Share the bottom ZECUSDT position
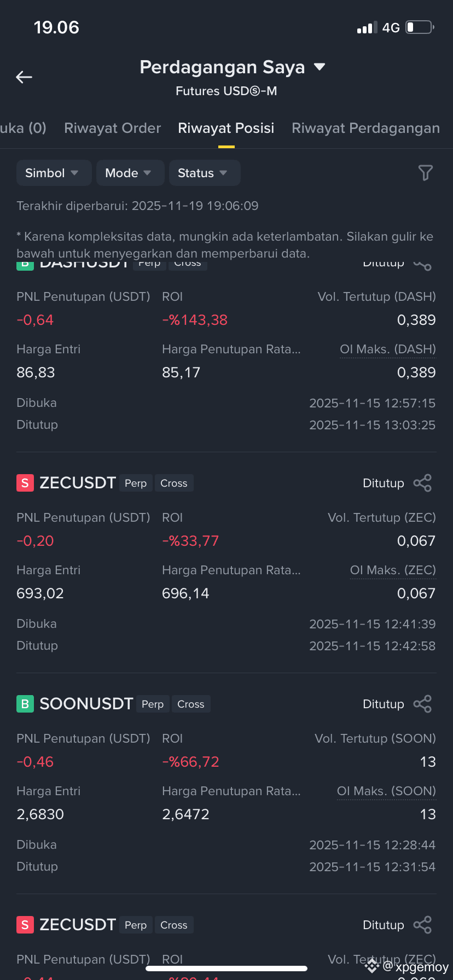 422,925
